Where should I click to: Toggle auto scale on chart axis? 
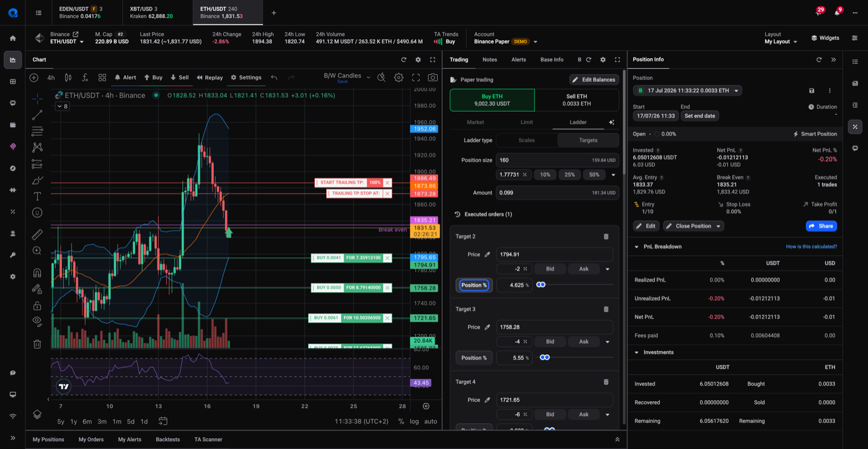(x=430, y=422)
